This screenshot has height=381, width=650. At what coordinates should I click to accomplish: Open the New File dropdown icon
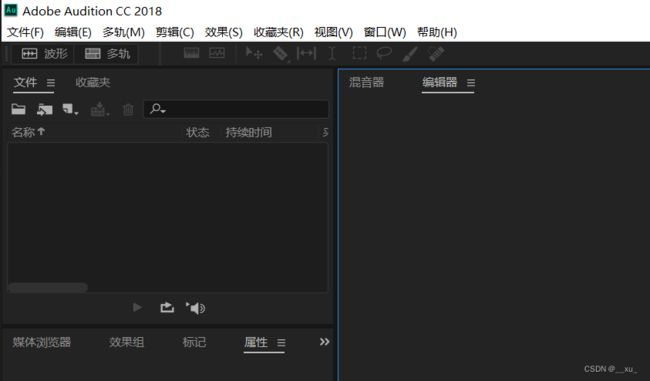point(70,109)
